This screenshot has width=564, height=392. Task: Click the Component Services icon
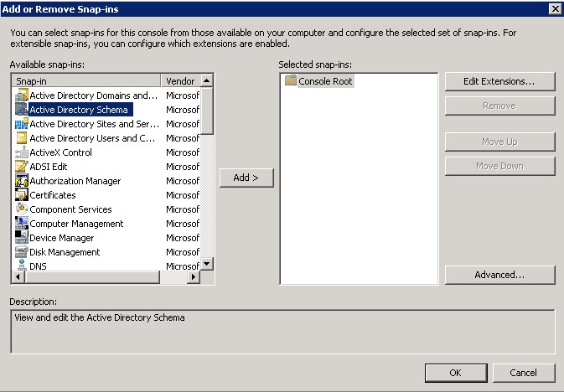(22, 209)
